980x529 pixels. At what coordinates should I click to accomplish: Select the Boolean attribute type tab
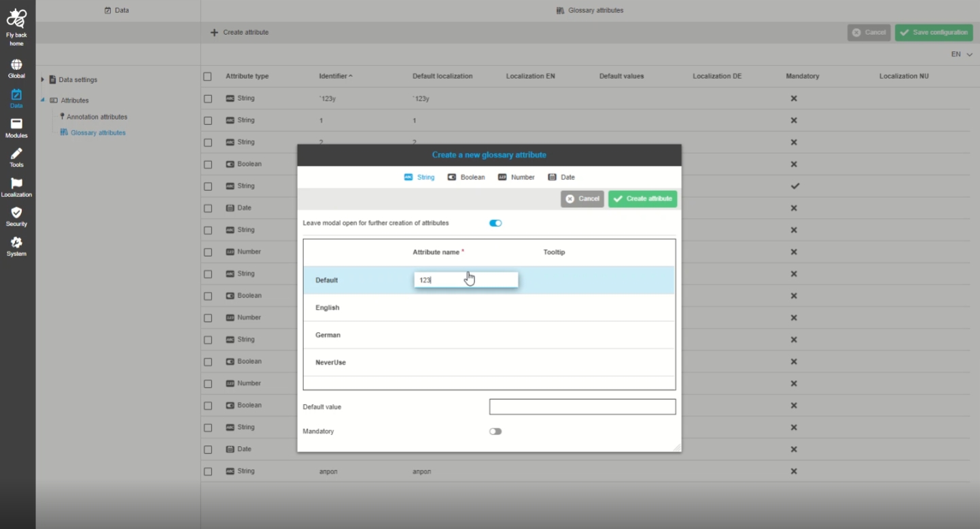point(466,177)
